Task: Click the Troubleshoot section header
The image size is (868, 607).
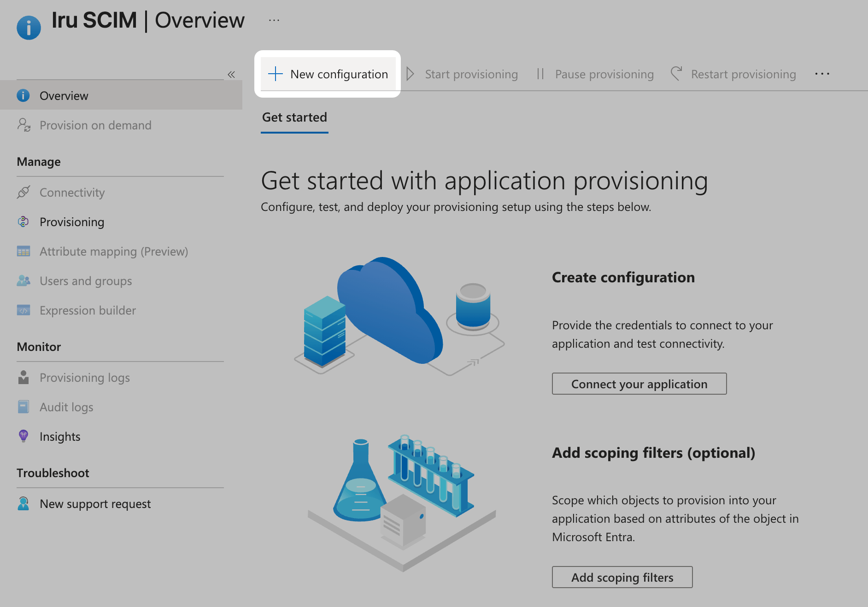Action: pos(53,473)
